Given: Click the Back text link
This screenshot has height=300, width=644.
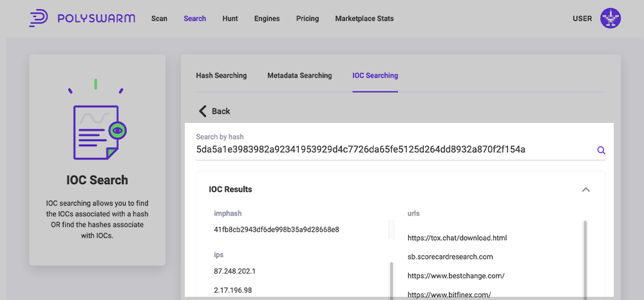Looking at the screenshot, I should tap(221, 111).
